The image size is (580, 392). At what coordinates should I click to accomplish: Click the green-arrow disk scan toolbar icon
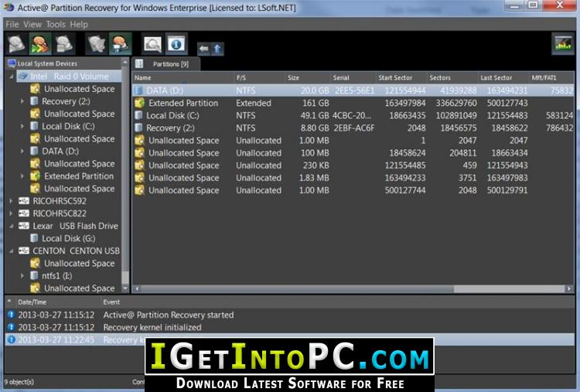point(40,43)
